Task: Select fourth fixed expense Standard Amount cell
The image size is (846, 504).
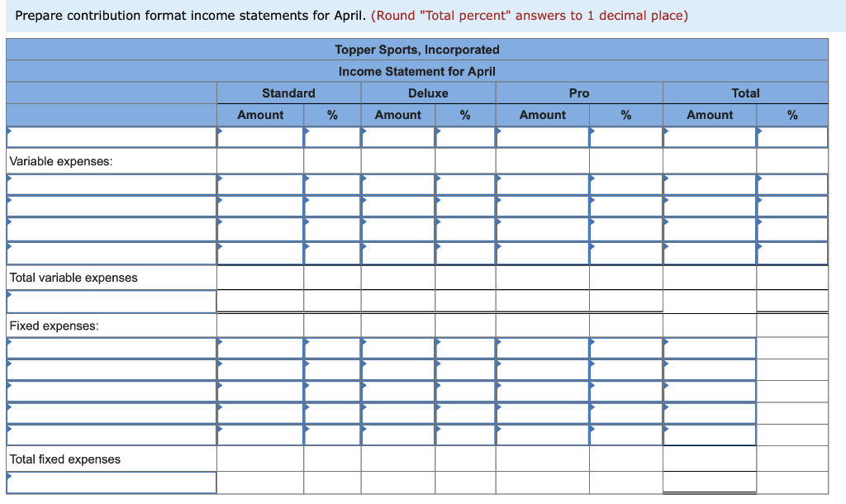Action: [260, 413]
